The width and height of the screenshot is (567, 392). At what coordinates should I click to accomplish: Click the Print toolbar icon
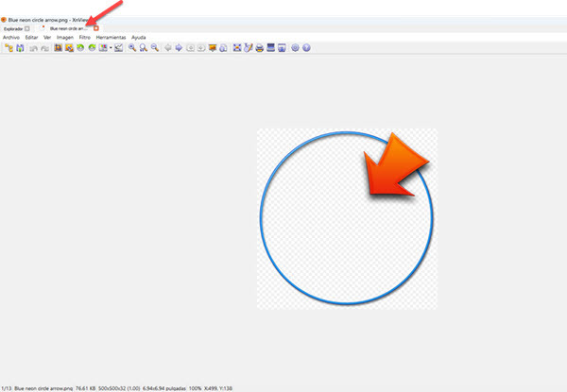tap(259, 47)
